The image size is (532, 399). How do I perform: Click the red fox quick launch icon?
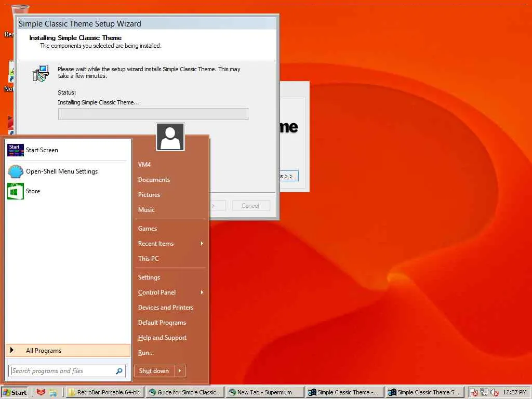(41, 393)
